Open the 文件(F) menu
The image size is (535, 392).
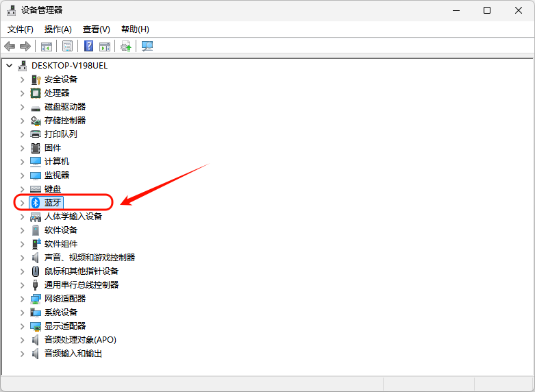point(21,29)
